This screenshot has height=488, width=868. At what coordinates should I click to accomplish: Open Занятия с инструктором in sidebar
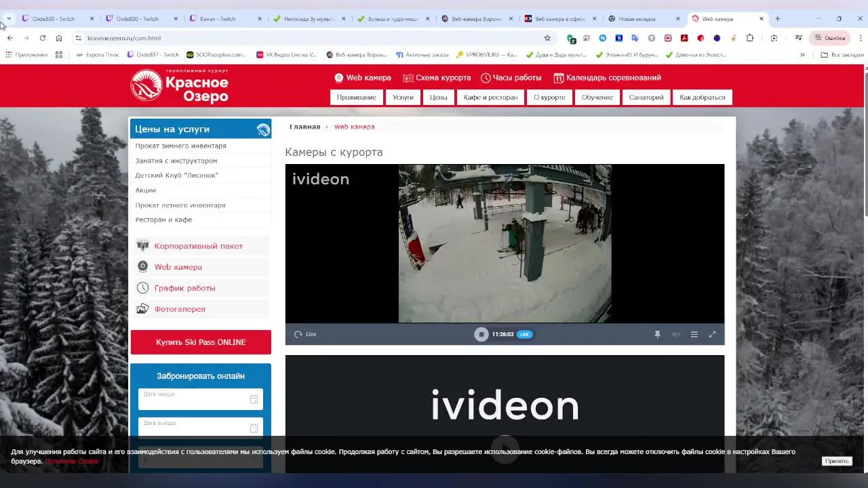tap(176, 161)
